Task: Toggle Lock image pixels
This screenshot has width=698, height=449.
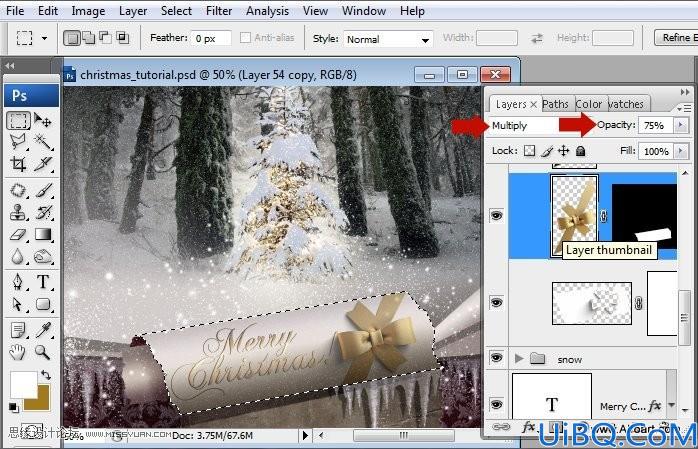Action: pos(547,151)
